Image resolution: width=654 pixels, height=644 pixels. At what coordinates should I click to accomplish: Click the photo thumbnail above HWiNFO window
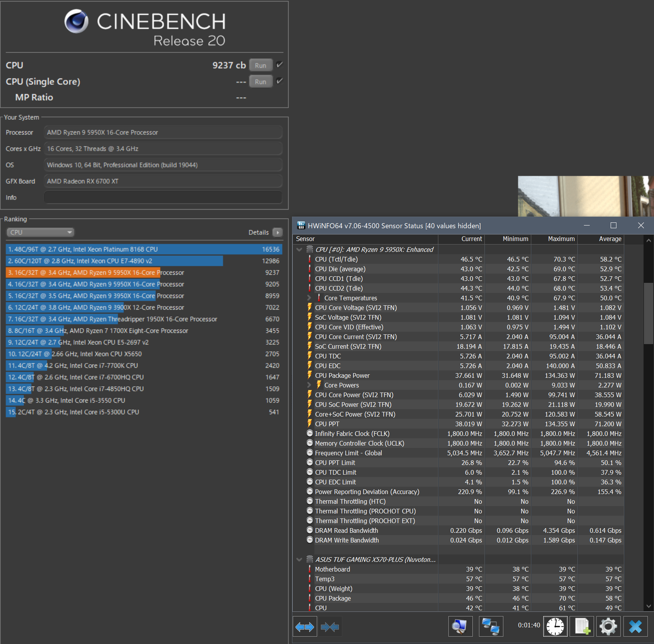586,196
